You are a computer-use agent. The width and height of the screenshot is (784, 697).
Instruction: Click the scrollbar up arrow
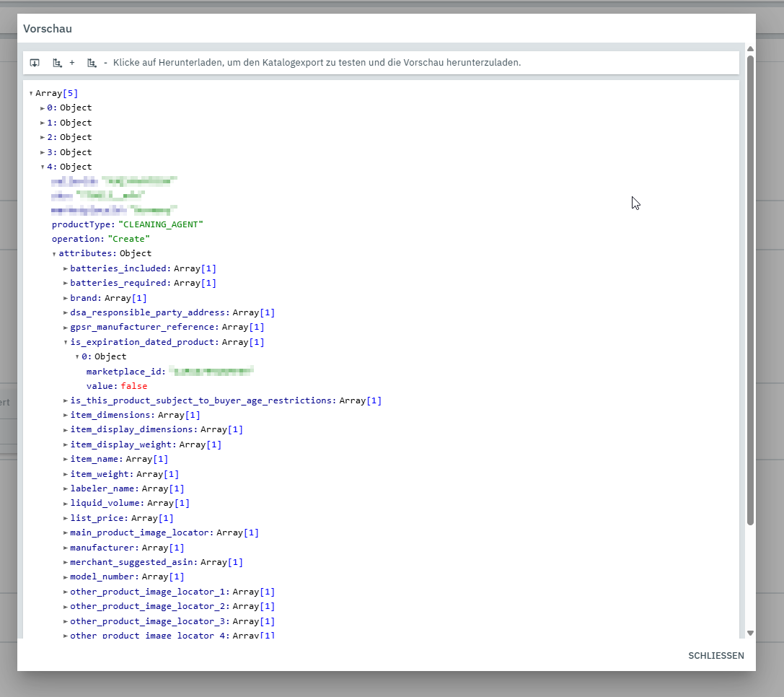[x=750, y=49]
